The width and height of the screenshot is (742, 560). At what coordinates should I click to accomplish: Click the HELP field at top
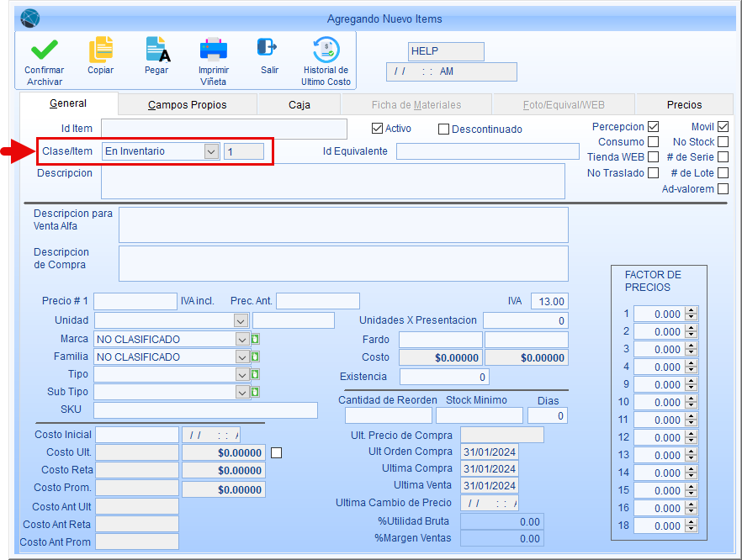point(446,51)
